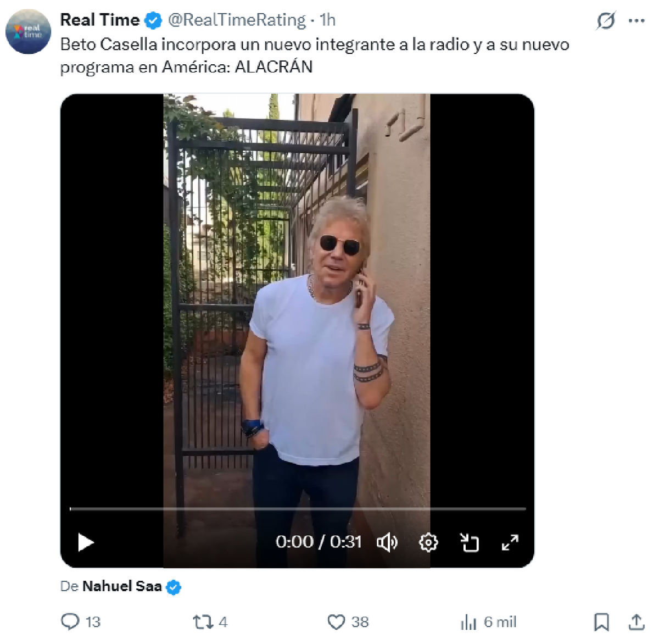This screenshot has height=644, width=659.
Task: Bookmark this tweet
Action: (x=601, y=622)
